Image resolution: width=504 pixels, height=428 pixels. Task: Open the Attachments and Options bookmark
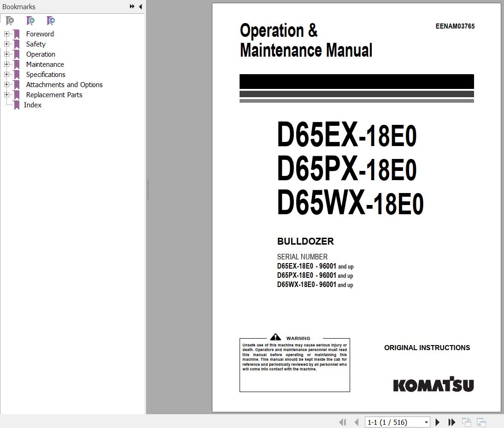tap(64, 84)
